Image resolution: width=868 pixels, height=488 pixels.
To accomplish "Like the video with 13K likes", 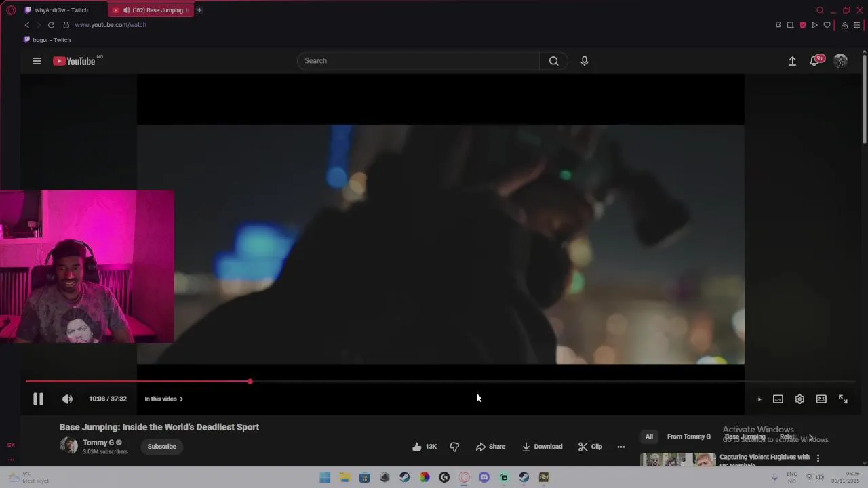I will [425, 447].
